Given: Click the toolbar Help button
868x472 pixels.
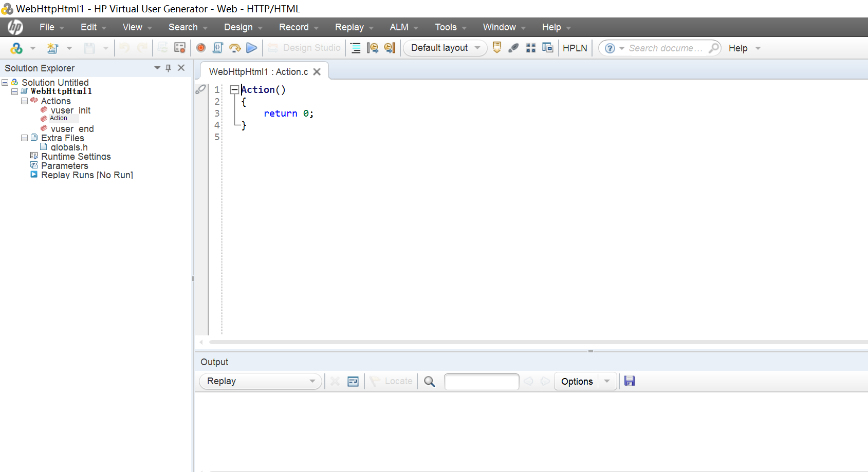Looking at the screenshot, I should click(738, 48).
